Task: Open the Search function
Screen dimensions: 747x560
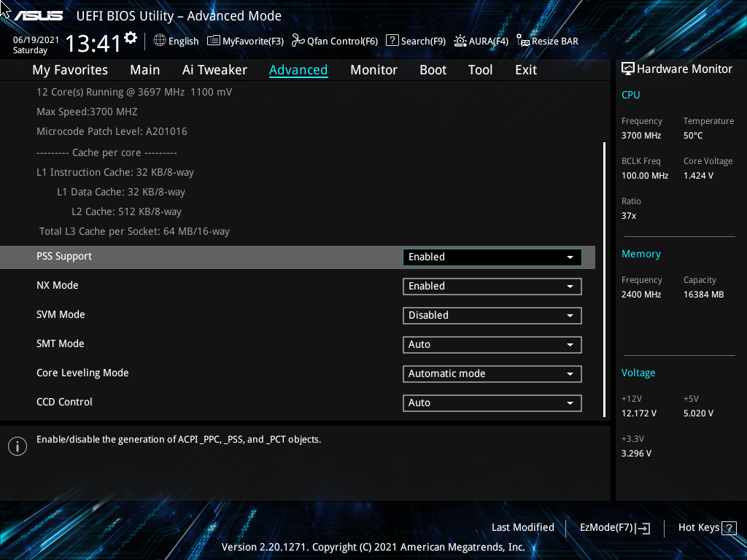Action: pyautogui.click(x=416, y=41)
